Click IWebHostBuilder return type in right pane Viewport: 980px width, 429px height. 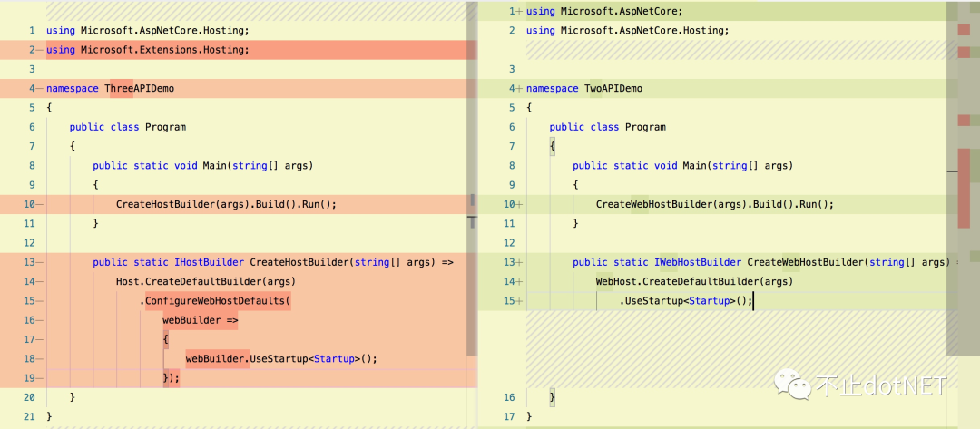(698, 262)
